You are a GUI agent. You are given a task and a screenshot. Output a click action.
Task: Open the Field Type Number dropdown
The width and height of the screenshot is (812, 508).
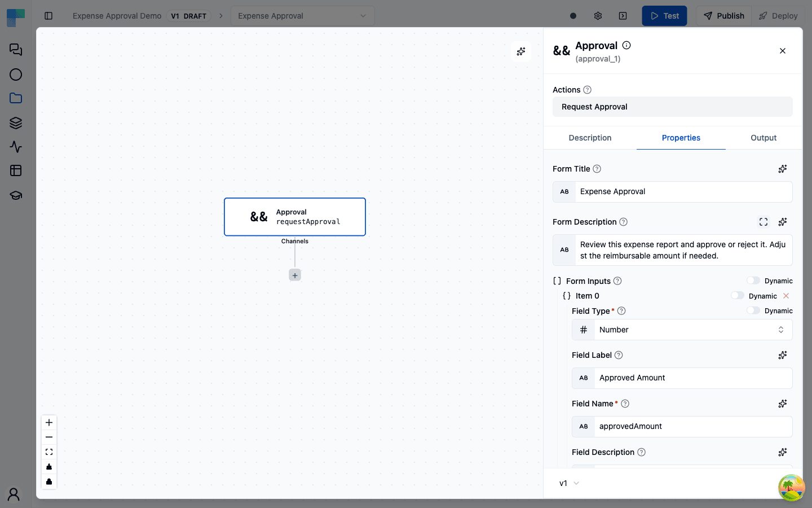(682, 330)
